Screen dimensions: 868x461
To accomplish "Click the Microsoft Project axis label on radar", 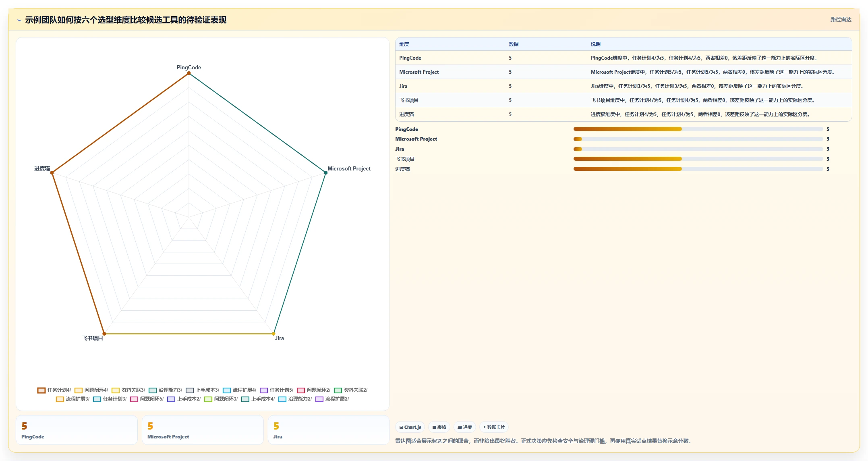I will pos(349,168).
